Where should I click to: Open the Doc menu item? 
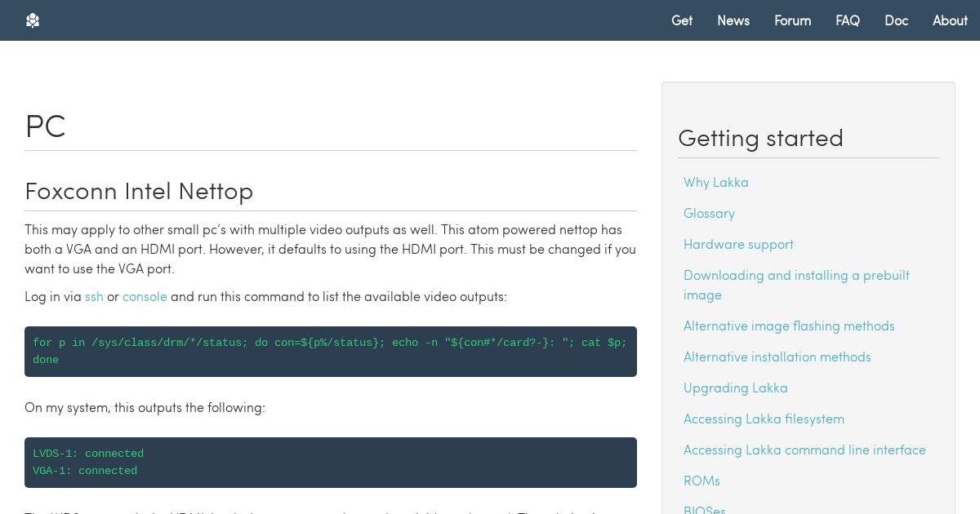tap(896, 20)
